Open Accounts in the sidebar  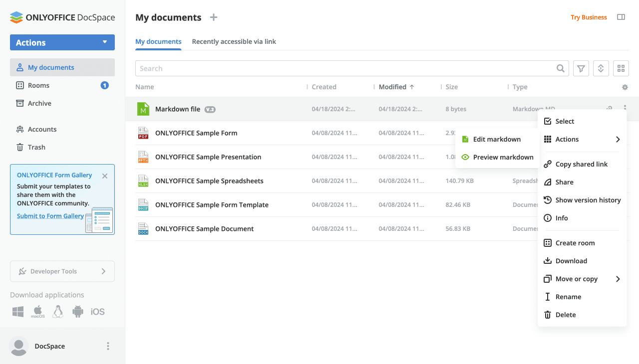[62, 129]
